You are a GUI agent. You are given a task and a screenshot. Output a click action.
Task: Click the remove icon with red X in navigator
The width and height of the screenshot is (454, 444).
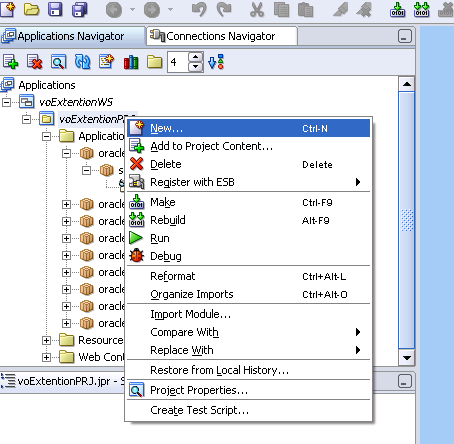(x=34, y=62)
